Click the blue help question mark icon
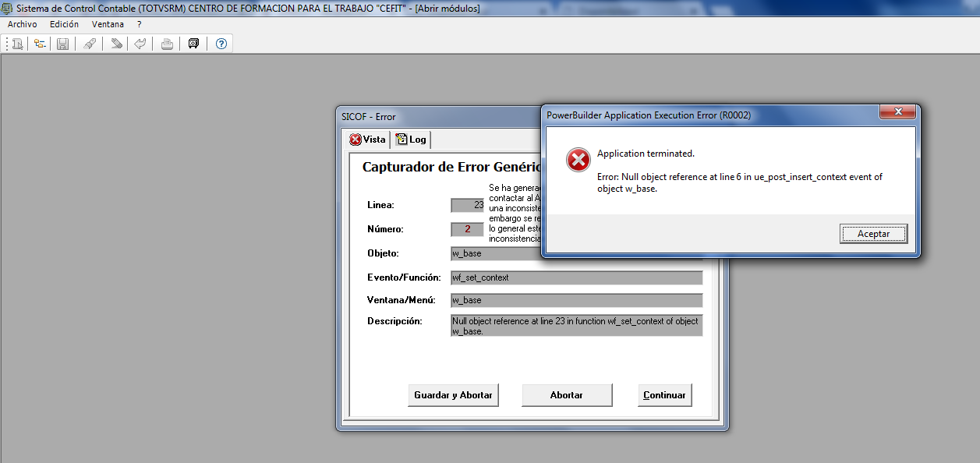The image size is (980, 463). click(x=221, y=44)
